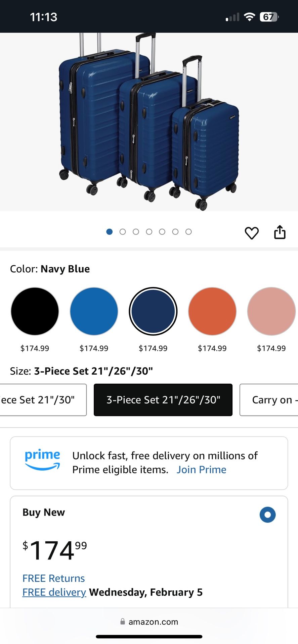Pick the bright blue color swatch
Viewport: 298px width, 644px height.
click(x=94, y=311)
